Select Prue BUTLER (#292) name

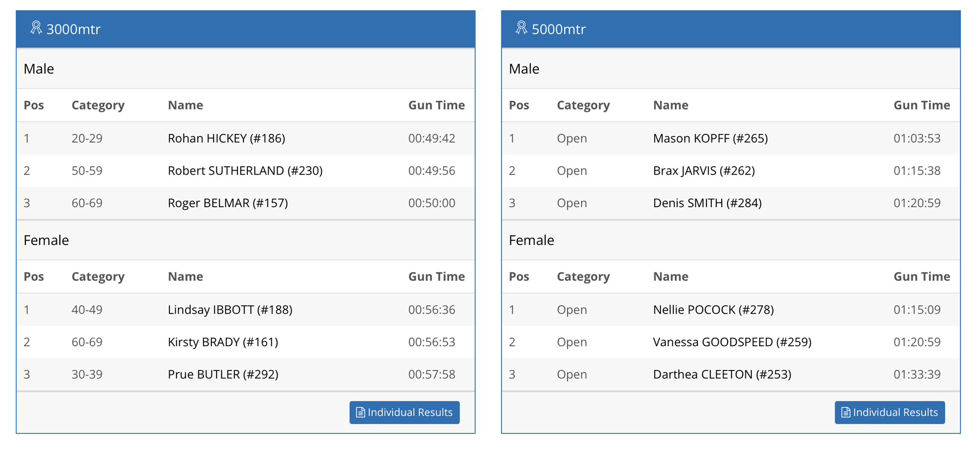tap(223, 374)
